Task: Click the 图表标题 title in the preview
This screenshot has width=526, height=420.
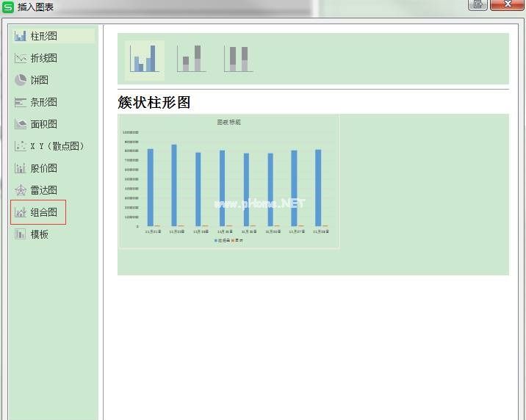Action: tap(228, 122)
